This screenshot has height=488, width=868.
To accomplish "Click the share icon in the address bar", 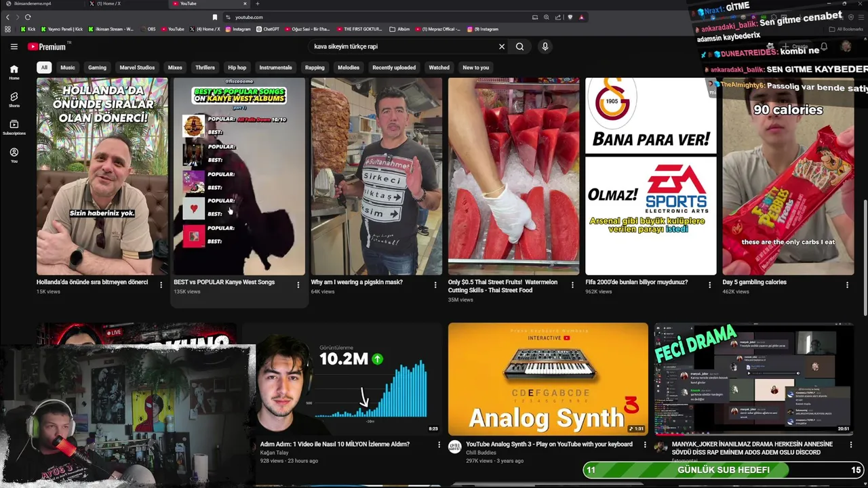I will (558, 17).
